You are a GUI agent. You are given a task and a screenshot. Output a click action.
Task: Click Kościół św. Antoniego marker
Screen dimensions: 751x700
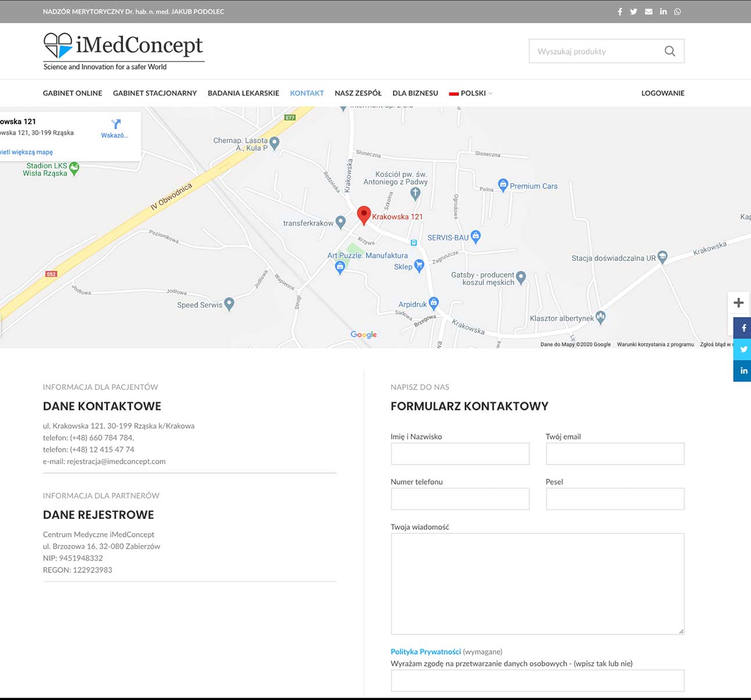pos(415,194)
